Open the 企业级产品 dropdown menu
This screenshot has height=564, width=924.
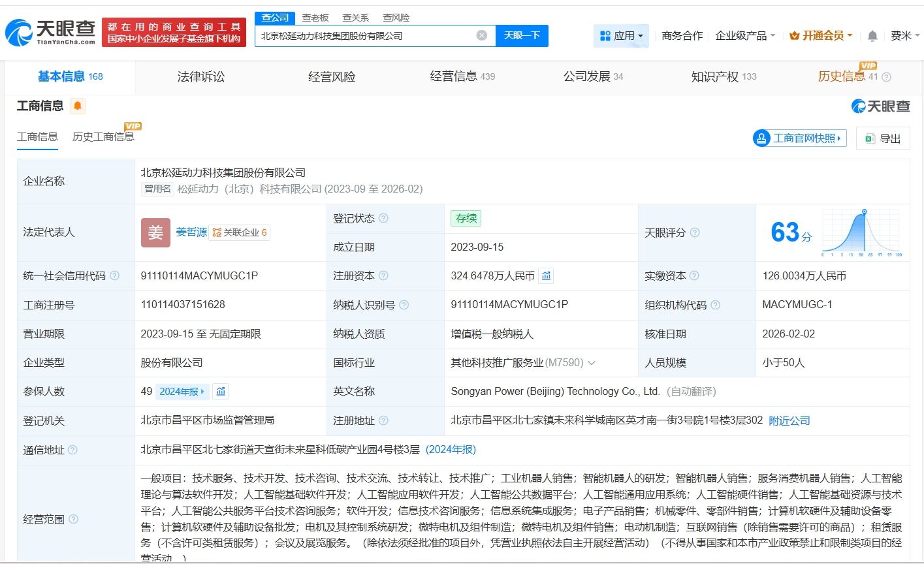[x=745, y=36]
